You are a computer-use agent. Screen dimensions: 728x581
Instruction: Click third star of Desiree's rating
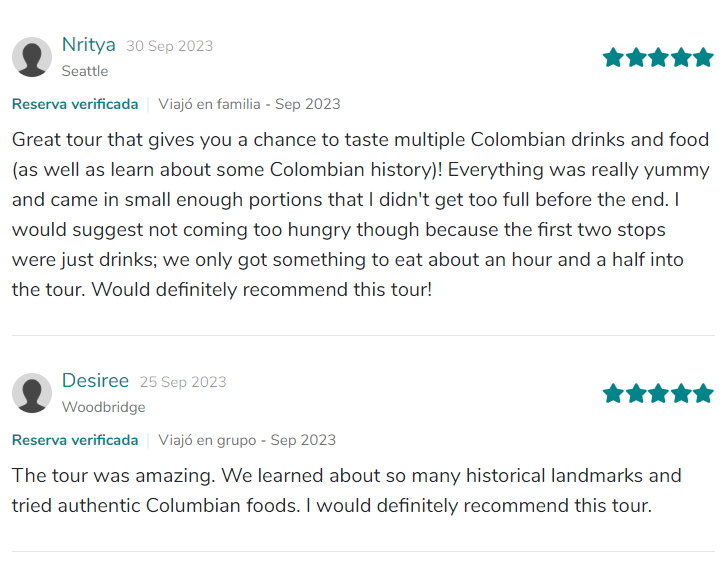click(659, 393)
